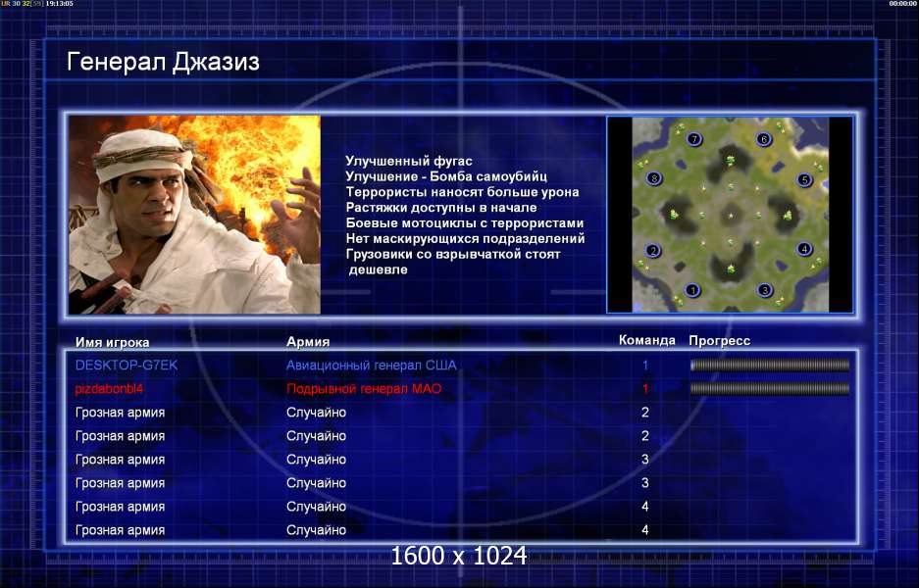The width and height of the screenshot is (919, 588).
Task: Click the team number in DESKTOP-G7EK row
Action: [x=645, y=366]
